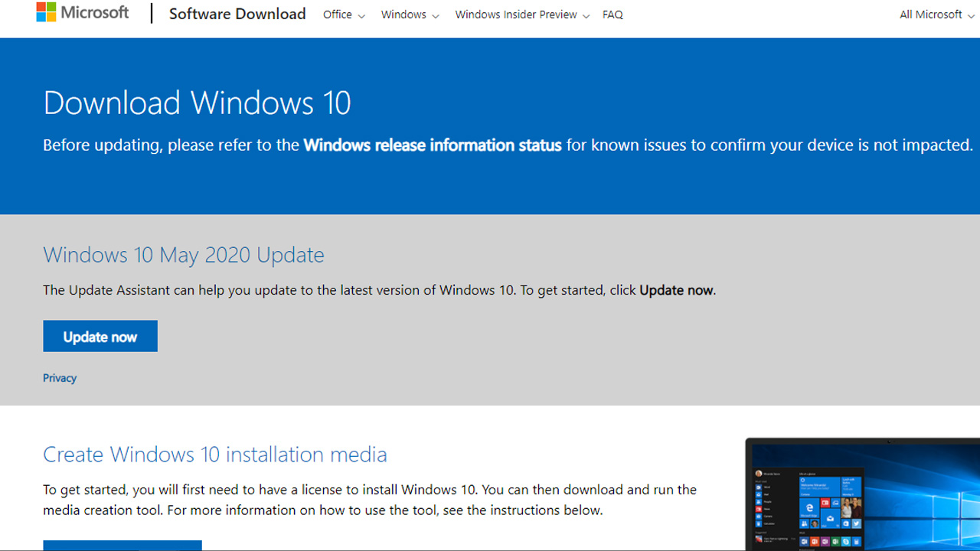Click the Update now button
This screenshot has height=551, width=980.
100,336
